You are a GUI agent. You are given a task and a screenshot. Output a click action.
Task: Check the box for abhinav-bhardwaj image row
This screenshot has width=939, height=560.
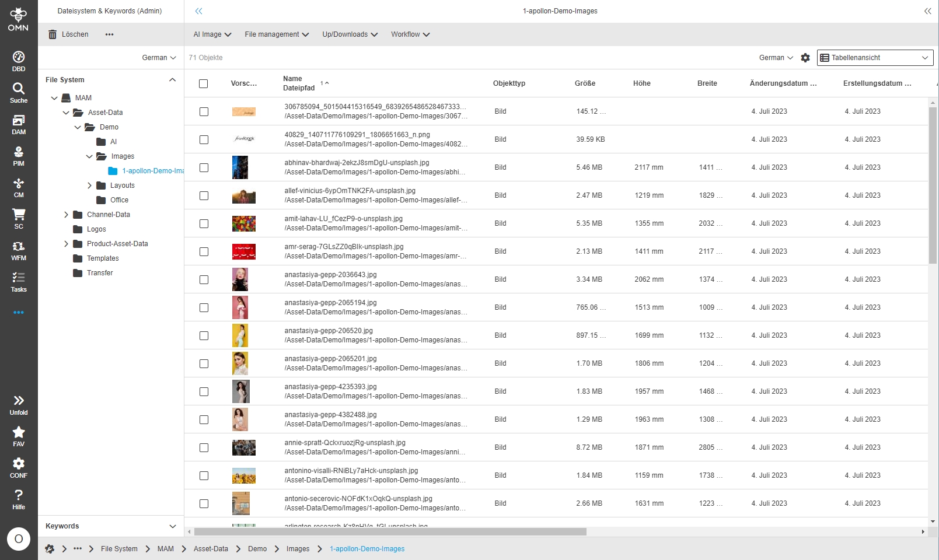click(204, 167)
